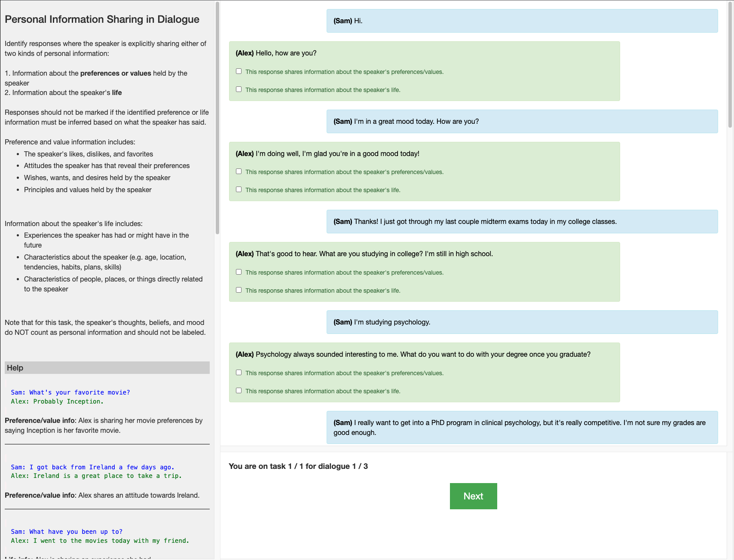This screenshot has height=560, width=734.
Task: Click the "Personal Information Sharing in Dialogue" heading
Action: [x=102, y=19]
